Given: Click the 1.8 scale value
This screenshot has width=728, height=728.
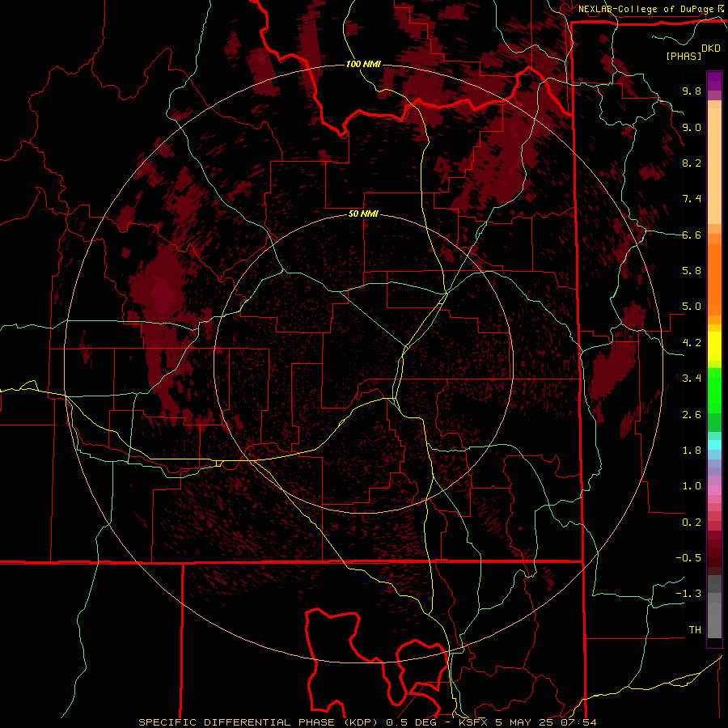Looking at the screenshot, I should point(692,451).
